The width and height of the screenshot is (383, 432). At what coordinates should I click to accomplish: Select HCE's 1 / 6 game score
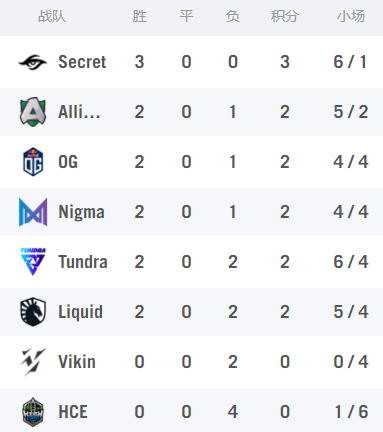pyautogui.click(x=351, y=412)
